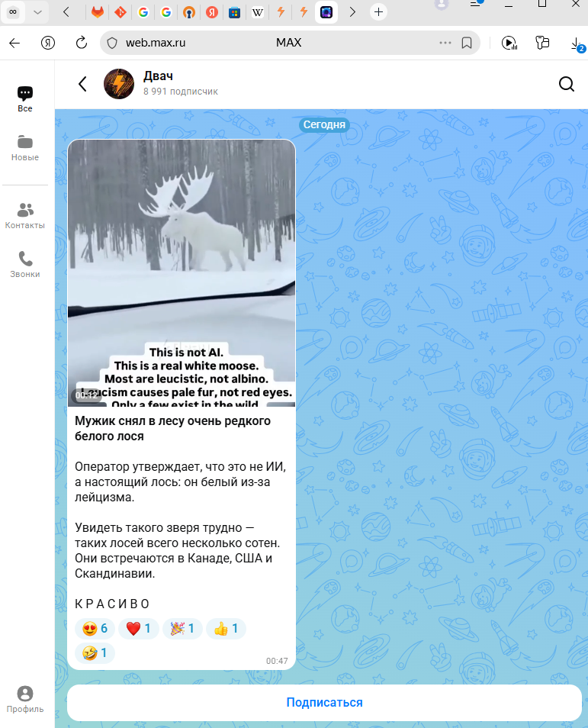This screenshot has height=728, width=588.
Task: Toggle the thumbs-up reaction
Action: (x=226, y=629)
